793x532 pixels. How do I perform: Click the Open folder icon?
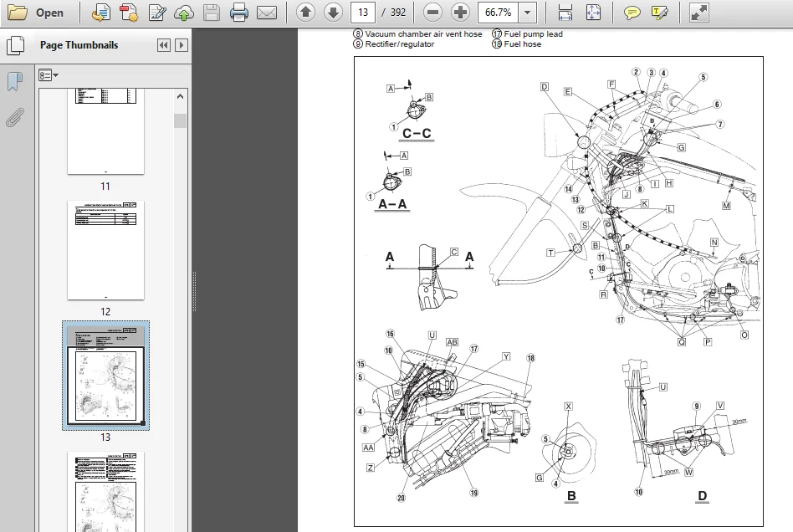tap(18, 13)
